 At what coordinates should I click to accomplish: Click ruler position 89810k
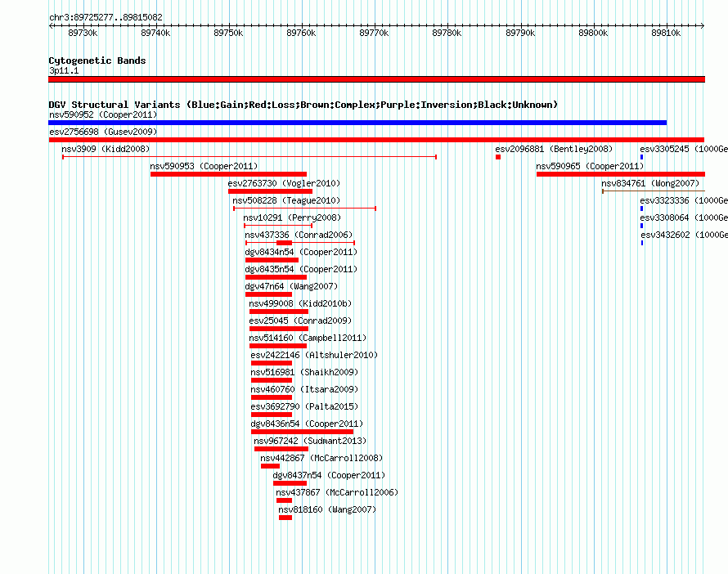pos(667,33)
